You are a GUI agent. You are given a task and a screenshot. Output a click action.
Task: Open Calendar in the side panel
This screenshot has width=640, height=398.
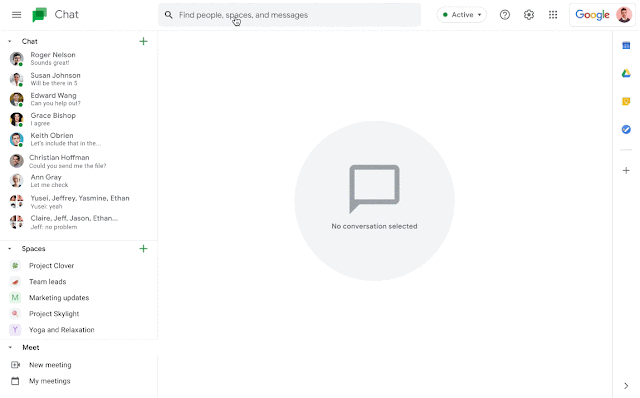[626, 46]
